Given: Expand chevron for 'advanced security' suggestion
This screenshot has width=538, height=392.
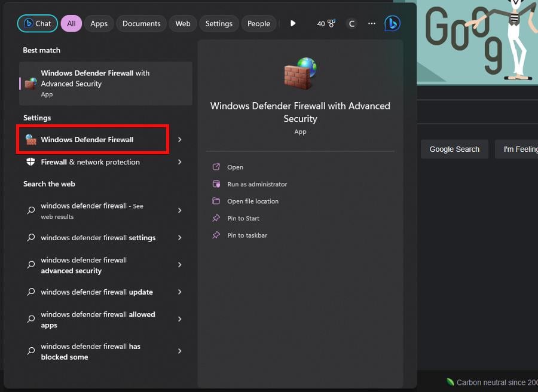Looking at the screenshot, I should [x=180, y=264].
